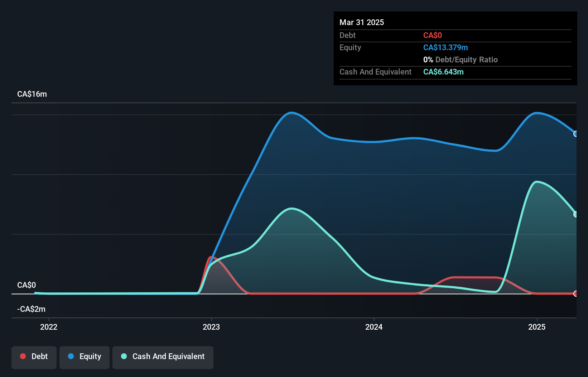Select the 2024 axis label
The height and width of the screenshot is (377, 588).
373,327
